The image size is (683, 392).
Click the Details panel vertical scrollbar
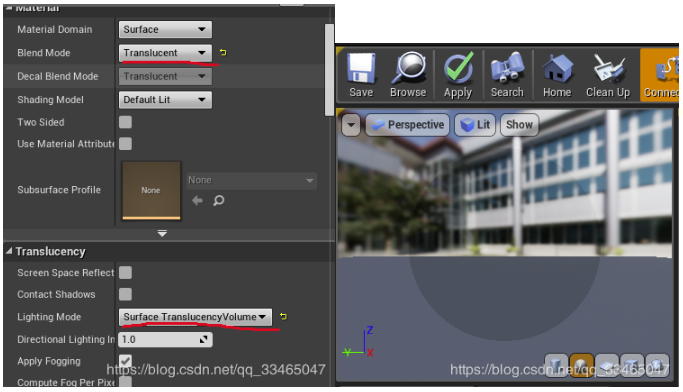pos(329,70)
